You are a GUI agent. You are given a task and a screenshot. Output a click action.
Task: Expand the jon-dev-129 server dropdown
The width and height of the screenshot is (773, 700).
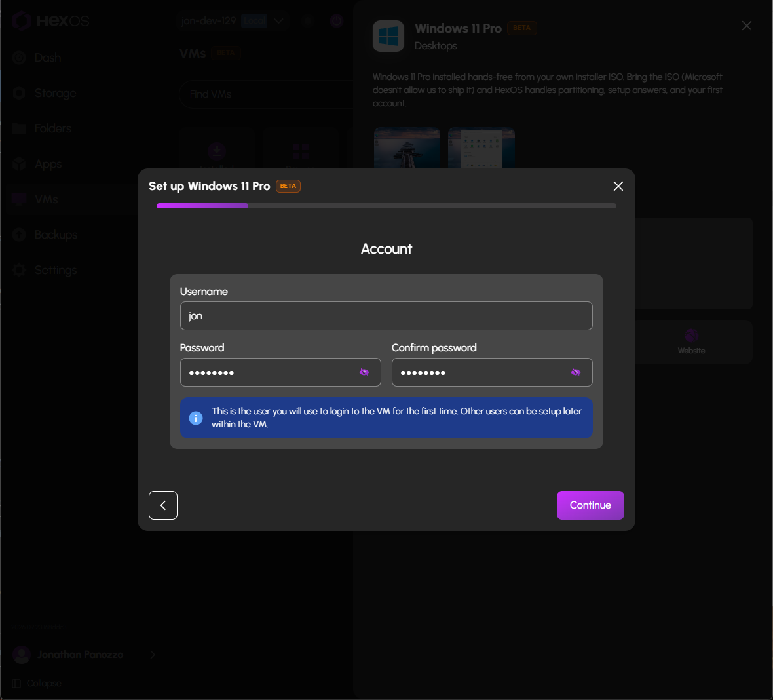click(278, 21)
